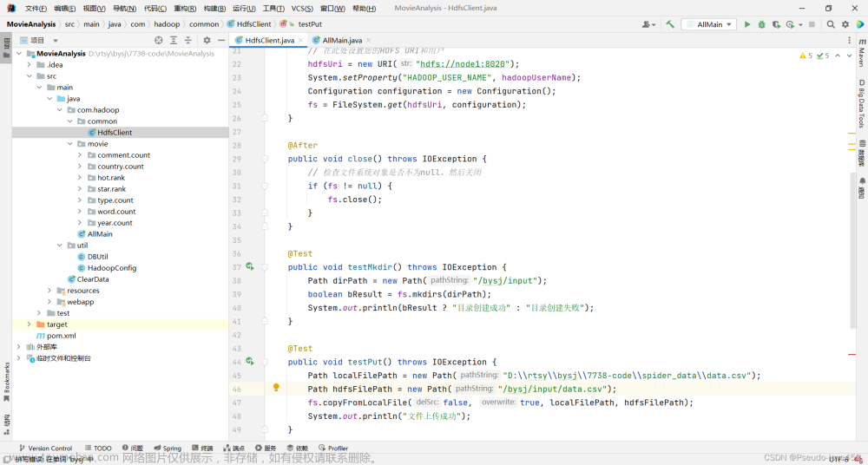Open the dropdown arrow beside the profiler run icon
Image resolution: width=868 pixels, height=465 pixels.
pos(800,24)
